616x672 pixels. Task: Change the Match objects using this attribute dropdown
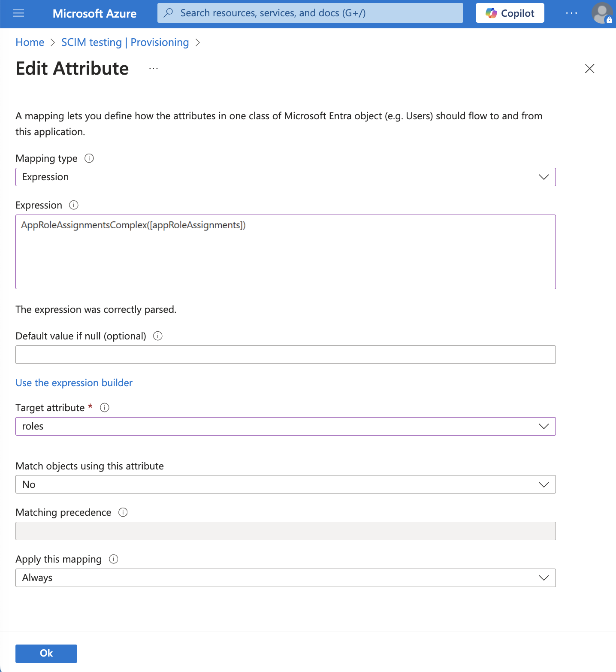[x=543, y=484]
